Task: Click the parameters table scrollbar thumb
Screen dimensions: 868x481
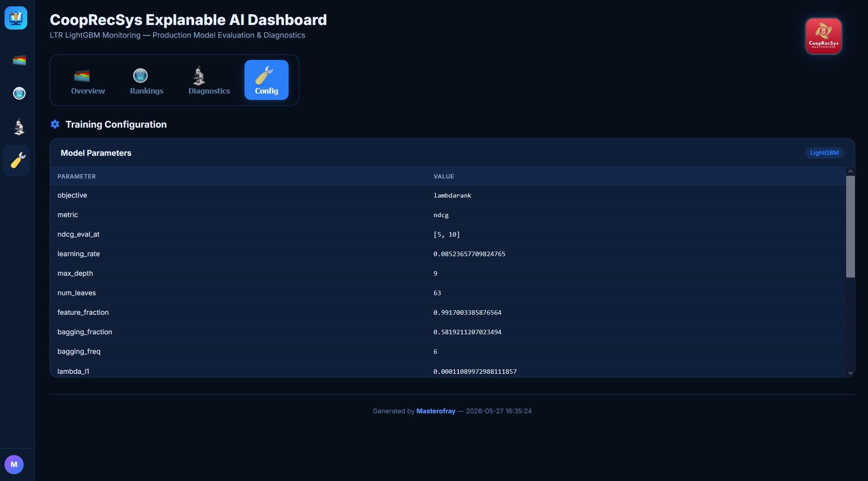Action: pos(850,226)
